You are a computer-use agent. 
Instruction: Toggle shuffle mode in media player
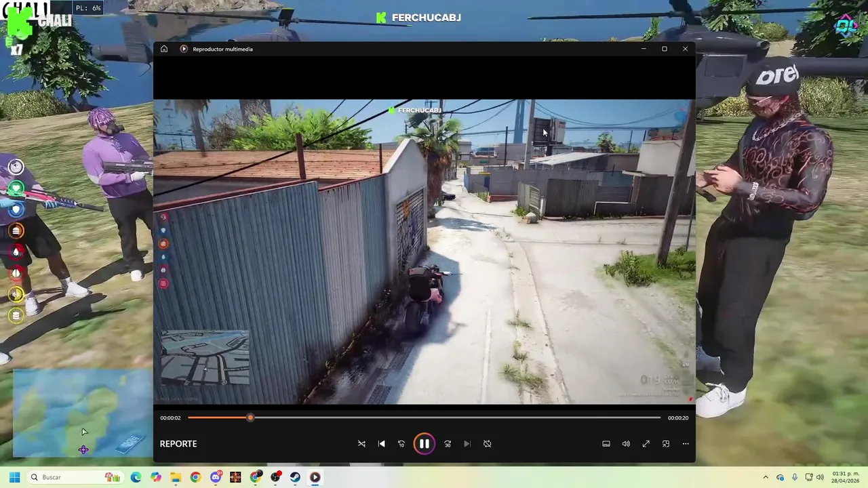coord(361,444)
